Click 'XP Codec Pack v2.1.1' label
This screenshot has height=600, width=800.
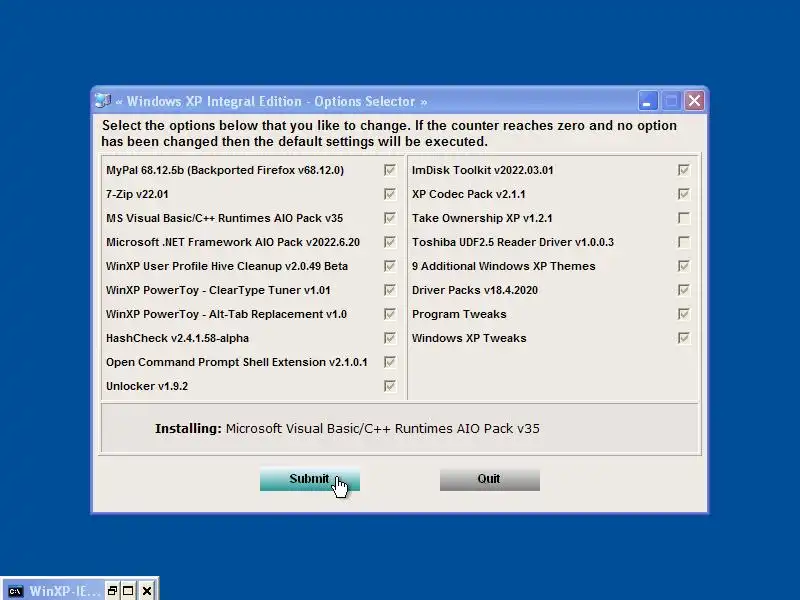coord(469,194)
